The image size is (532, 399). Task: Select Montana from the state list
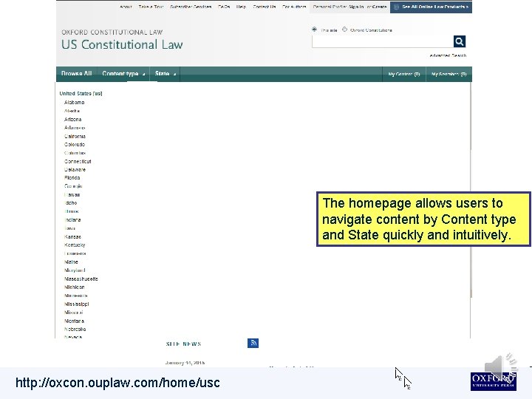coord(75,321)
